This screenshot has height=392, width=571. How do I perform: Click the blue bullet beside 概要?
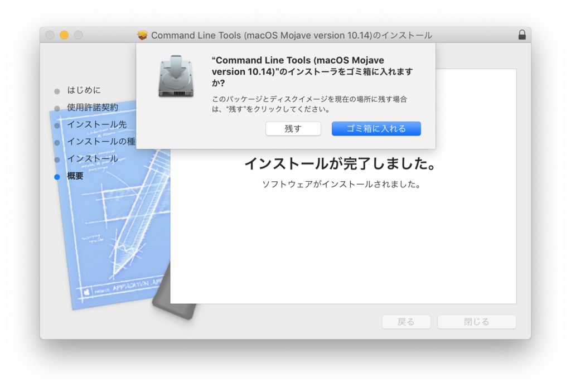click(x=57, y=177)
